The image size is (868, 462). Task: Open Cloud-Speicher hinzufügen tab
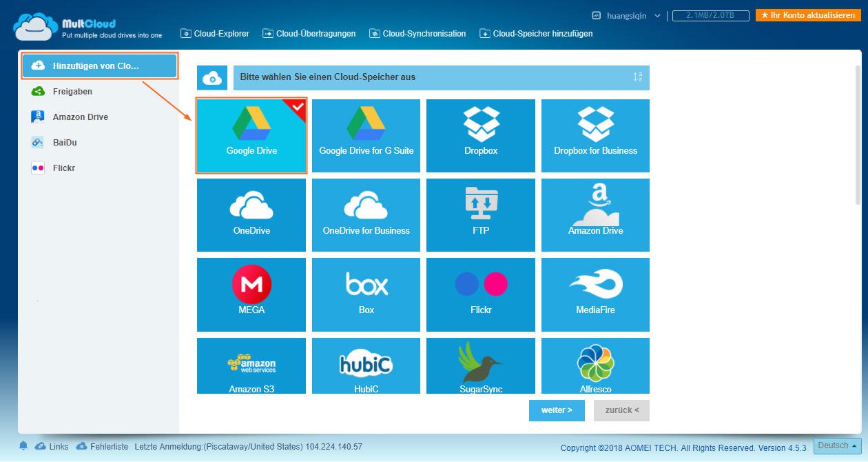536,33
